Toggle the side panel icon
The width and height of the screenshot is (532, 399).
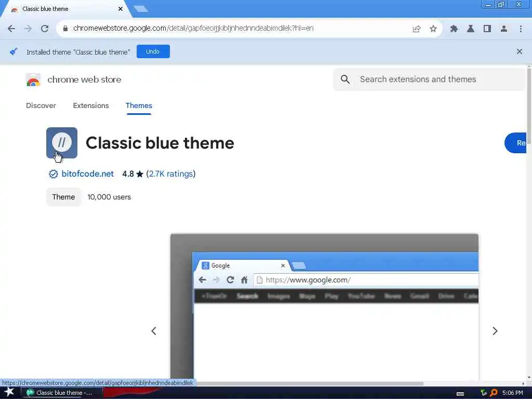487,29
